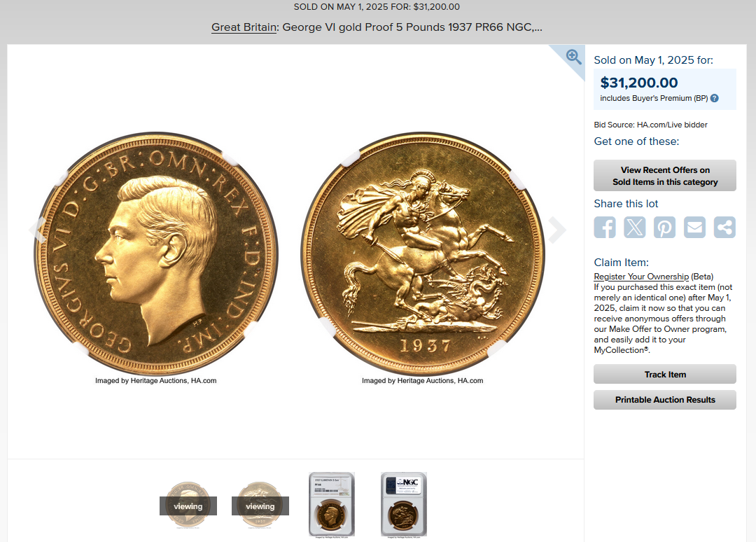Click View Recent Offers on Sold Items
Image resolution: width=756 pixels, height=542 pixels.
[665, 176]
